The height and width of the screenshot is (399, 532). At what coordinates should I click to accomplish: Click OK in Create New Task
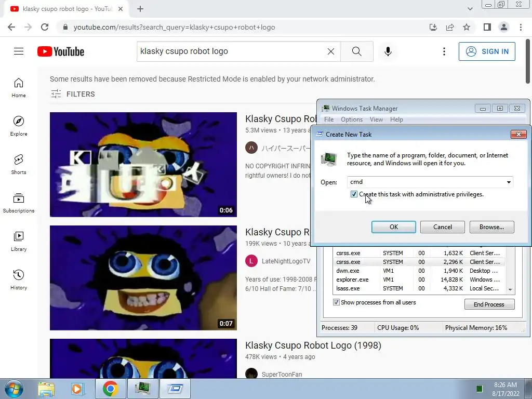pyautogui.click(x=394, y=227)
